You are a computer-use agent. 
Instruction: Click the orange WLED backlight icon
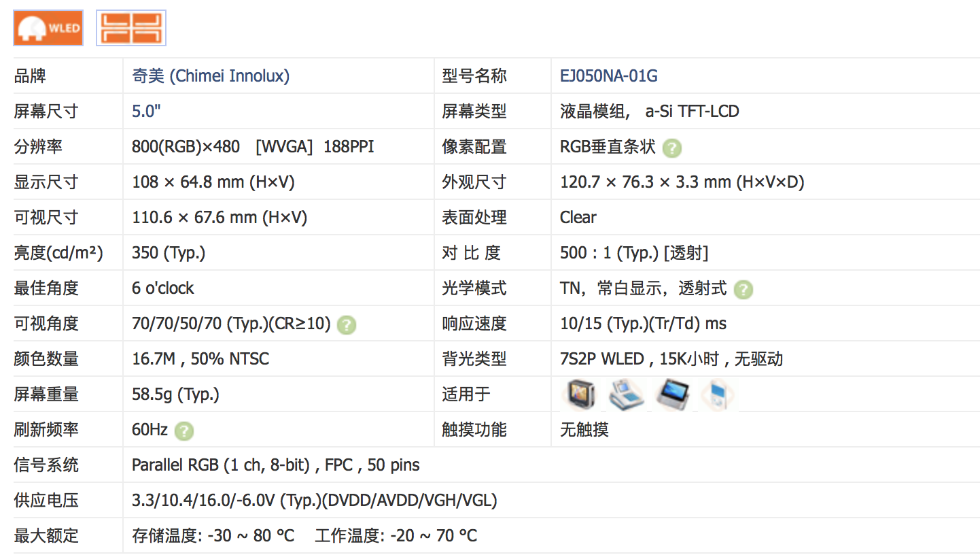48,28
